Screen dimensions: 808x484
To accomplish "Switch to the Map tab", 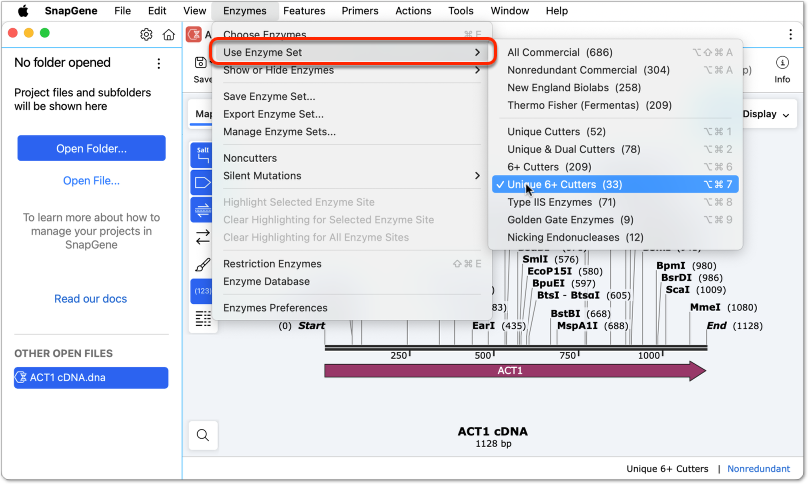I will (203, 114).
